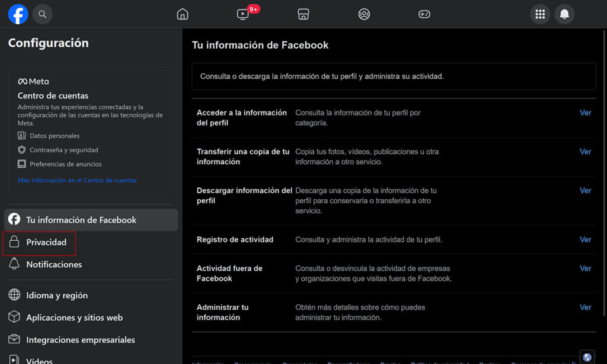The image size is (607, 364).
Task: Open Idioma y región settings
Action: 91,295
